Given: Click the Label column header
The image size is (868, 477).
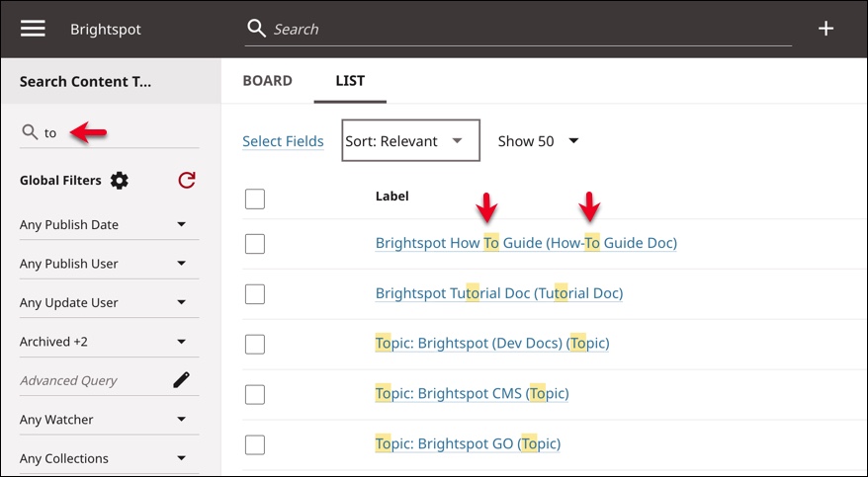Looking at the screenshot, I should coord(391,197).
